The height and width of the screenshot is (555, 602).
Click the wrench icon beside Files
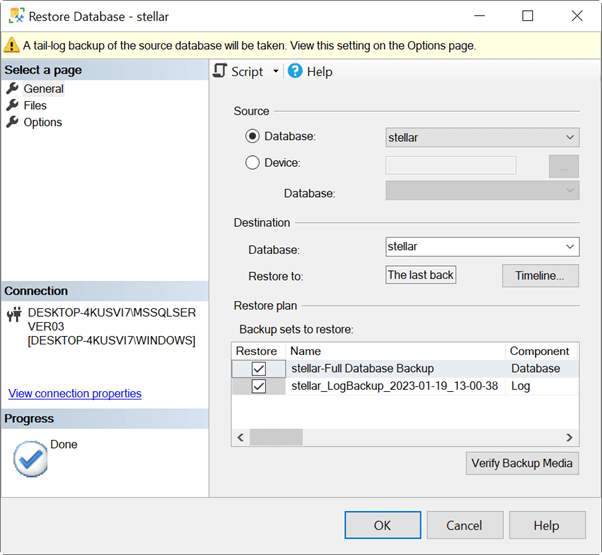coord(13,105)
